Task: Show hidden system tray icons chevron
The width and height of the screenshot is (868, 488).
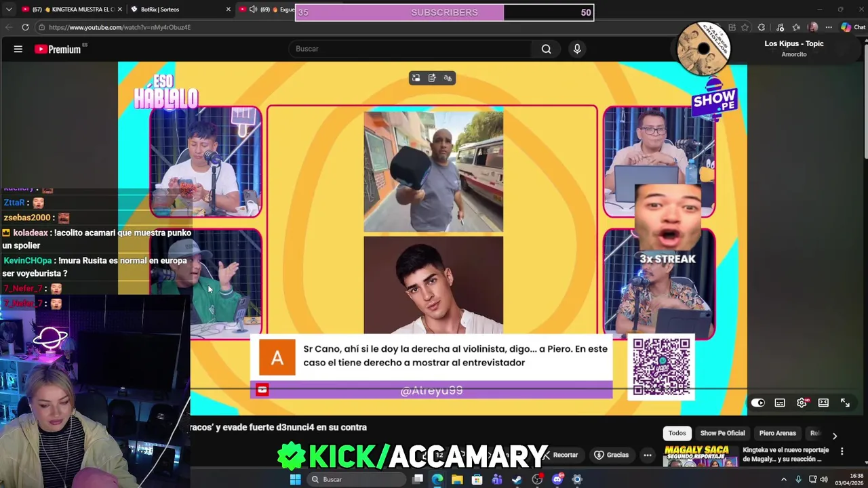Action: point(784,479)
